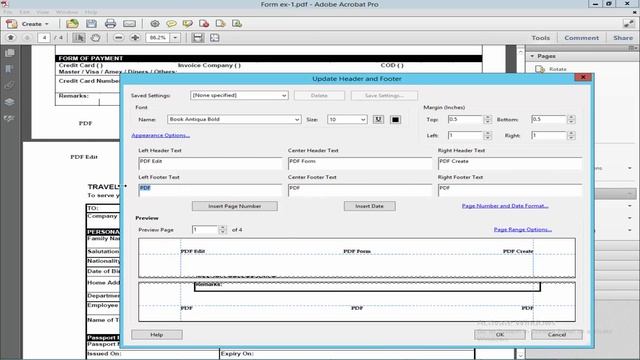
Task: Open the Appearance Options link
Action: (160, 135)
